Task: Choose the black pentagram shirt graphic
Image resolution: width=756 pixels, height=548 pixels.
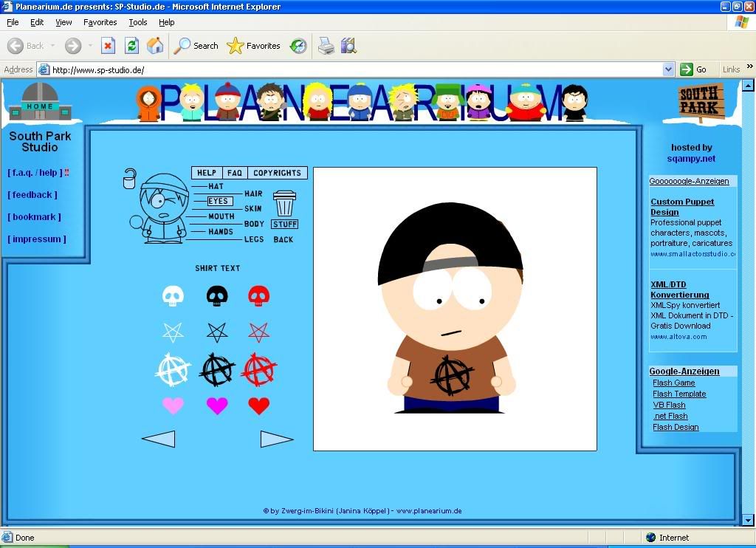Action: coord(217,332)
